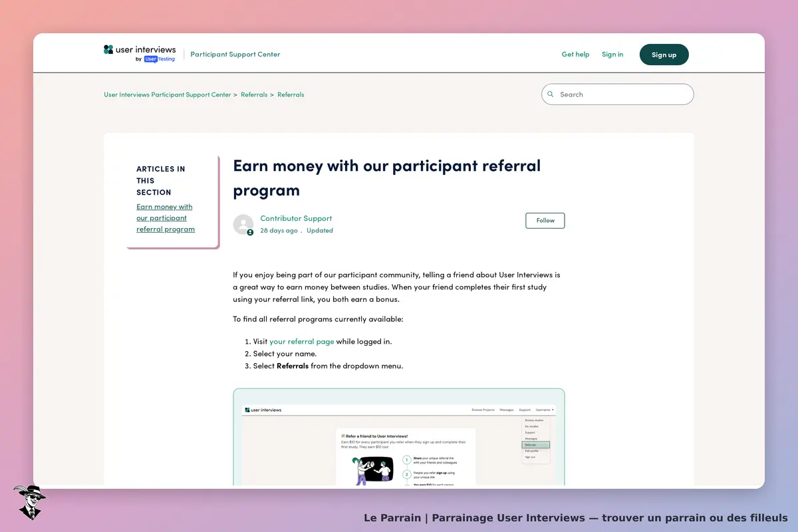Click the '28 days ago' timestamp

[279, 231]
